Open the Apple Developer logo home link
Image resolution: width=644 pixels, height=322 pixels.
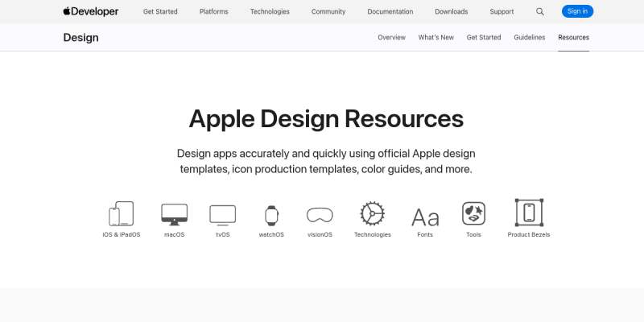click(91, 11)
